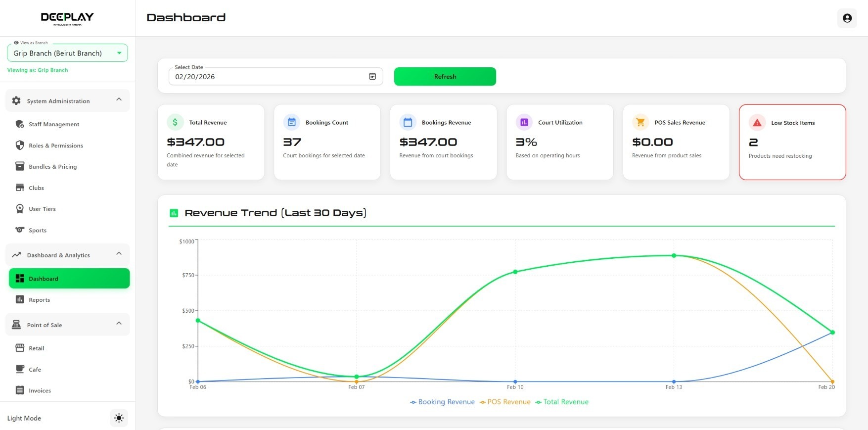Click the Retail store icon
868x430 pixels.
pyautogui.click(x=20, y=348)
